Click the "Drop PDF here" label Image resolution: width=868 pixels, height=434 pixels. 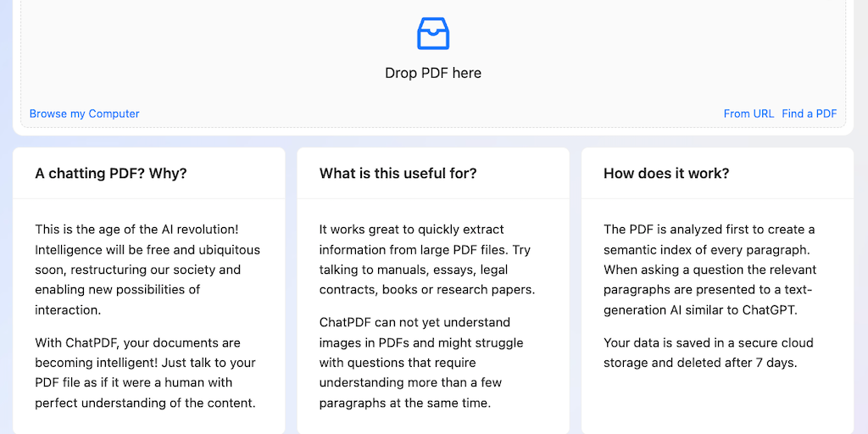(433, 73)
